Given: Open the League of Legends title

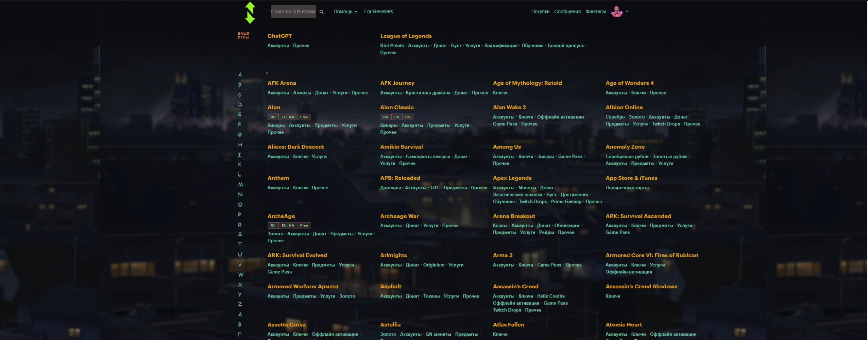Looking at the screenshot, I should 406,36.
